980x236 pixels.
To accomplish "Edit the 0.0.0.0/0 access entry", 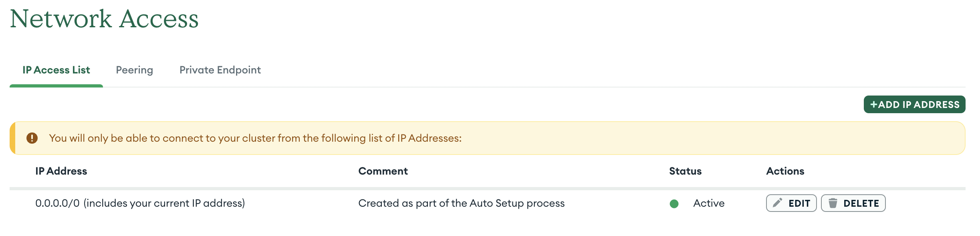I will (x=791, y=203).
